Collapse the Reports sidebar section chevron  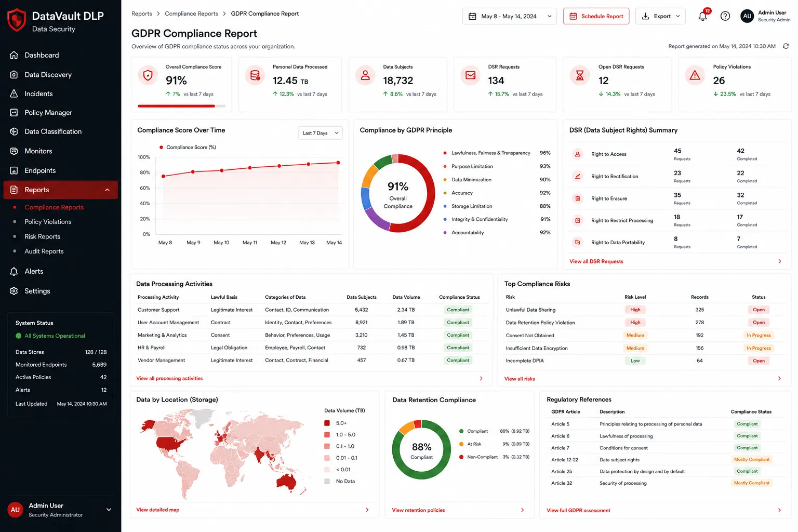coord(108,190)
